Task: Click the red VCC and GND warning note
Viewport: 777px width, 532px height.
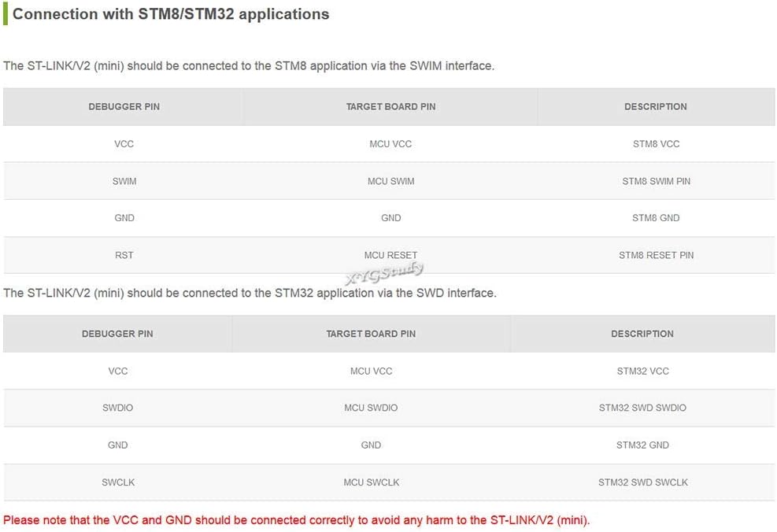Action: click(297, 520)
